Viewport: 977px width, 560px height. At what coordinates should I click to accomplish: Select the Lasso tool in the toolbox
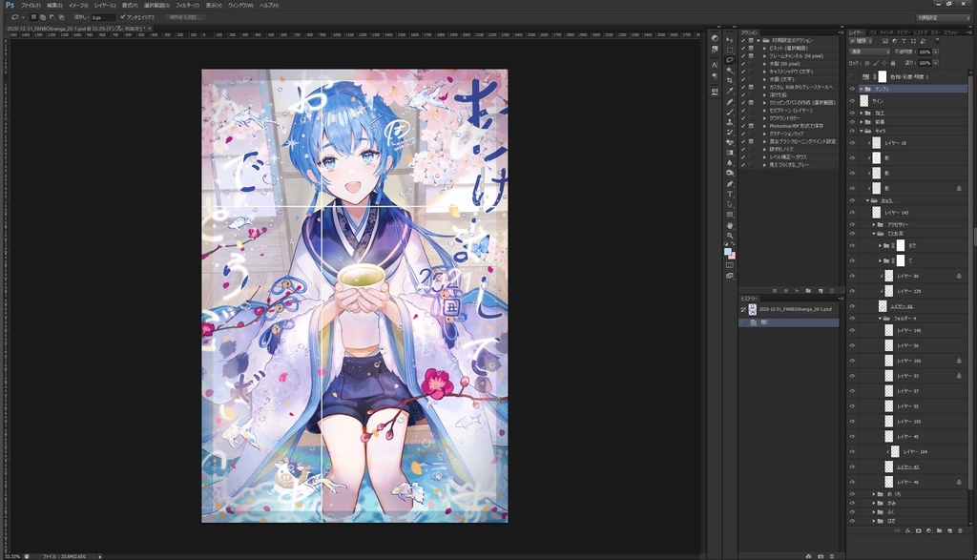(x=730, y=60)
